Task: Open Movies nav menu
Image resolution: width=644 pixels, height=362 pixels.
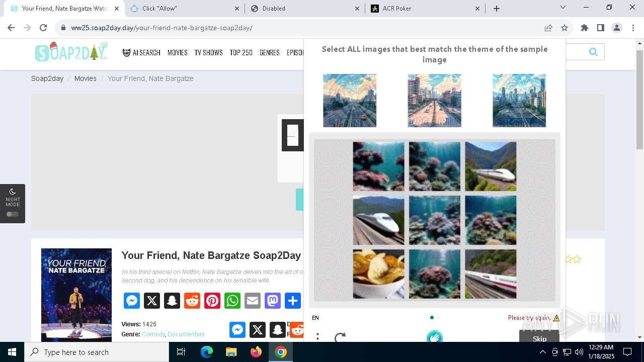Action: click(178, 52)
